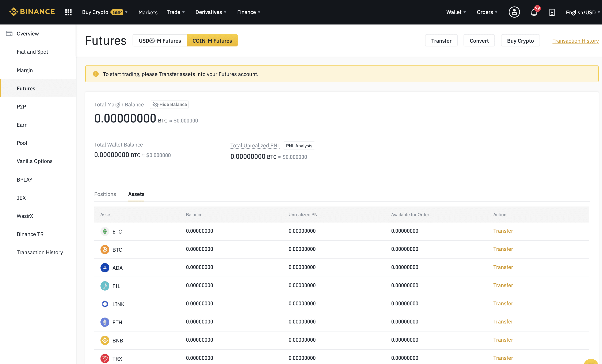602x364 pixels.
Task: Open Pool in the sidebar
Action: pos(22,143)
